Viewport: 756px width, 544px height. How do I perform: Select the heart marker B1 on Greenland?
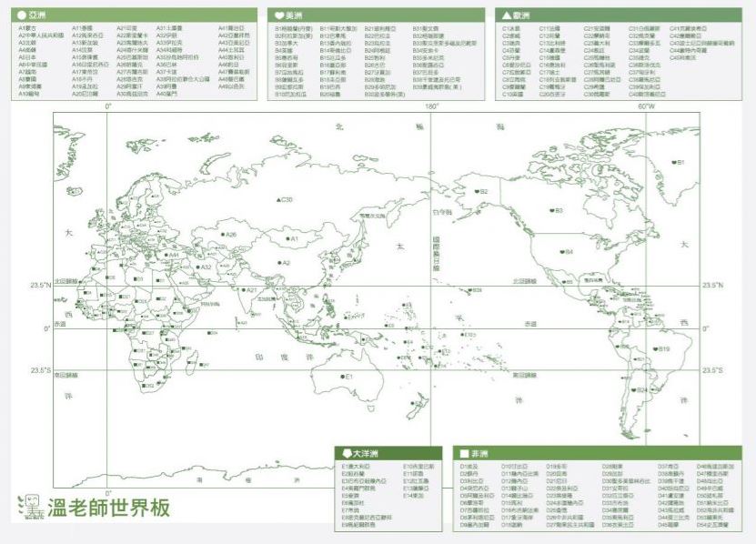673,163
